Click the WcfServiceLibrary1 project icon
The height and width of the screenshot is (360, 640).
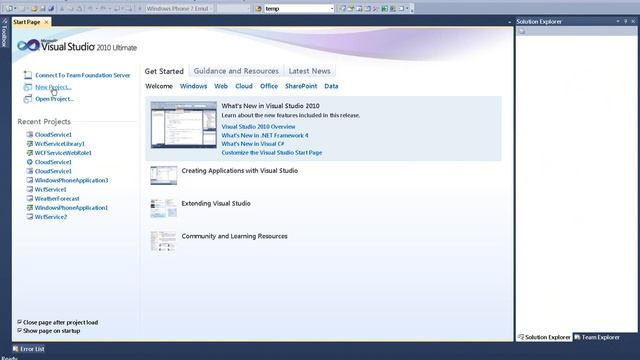pos(29,144)
